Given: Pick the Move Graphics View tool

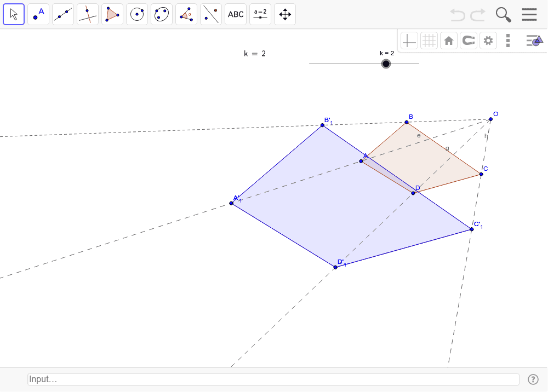Looking at the screenshot, I should click(x=285, y=14).
